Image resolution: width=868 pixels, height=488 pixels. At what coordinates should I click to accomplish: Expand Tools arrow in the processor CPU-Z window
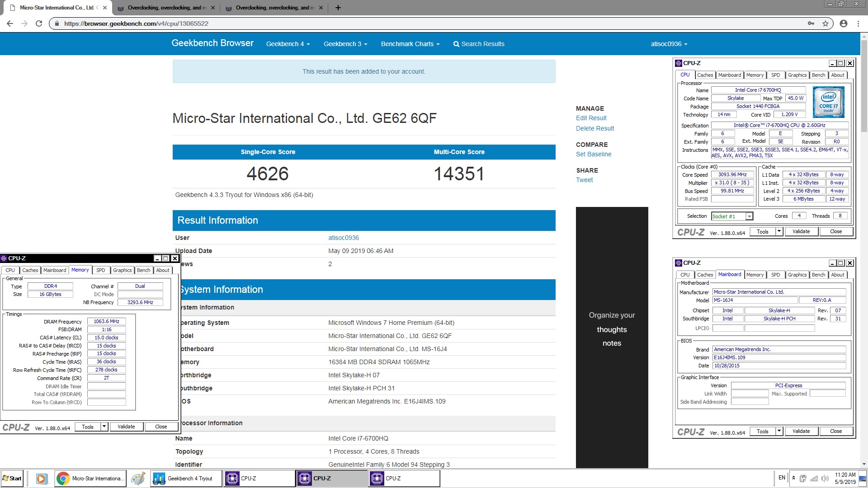(x=778, y=232)
